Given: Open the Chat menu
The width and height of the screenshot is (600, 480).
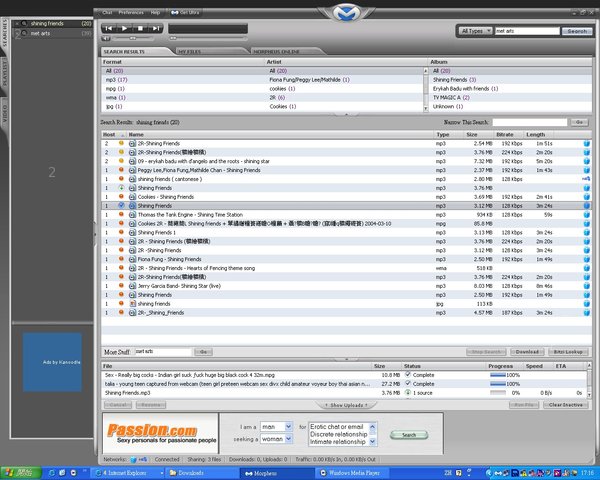Looking at the screenshot, I should (x=107, y=13).
